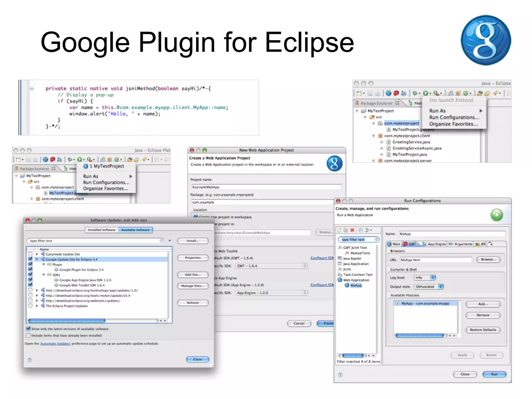532x399 pixels.
Task: Uncheck Google App Engine Java SDK 1.2.0 checkbox
Action: click(x=30, y=280)
